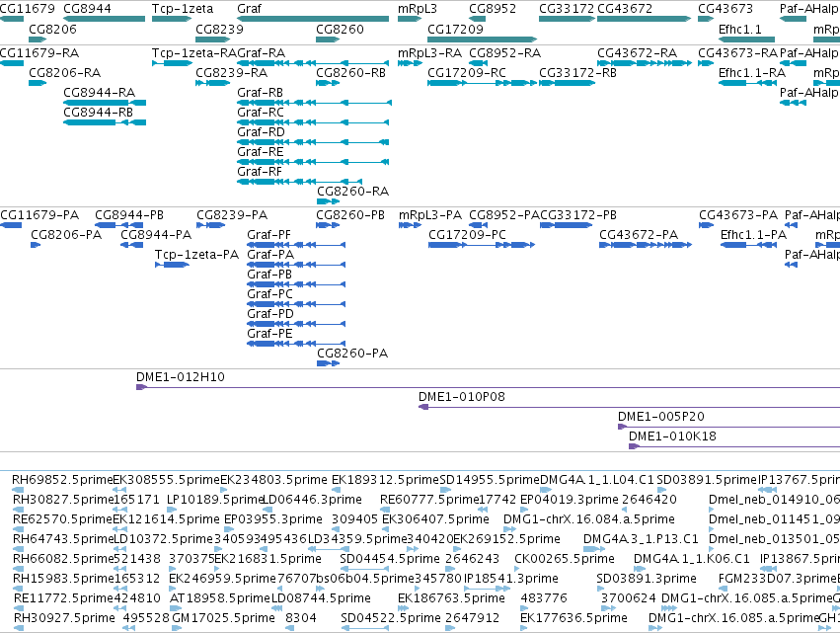The image size is (840, 633).
Task: Click the Graf-PB protein glyph
Action: pyautogui.click(x=296, y=284)
